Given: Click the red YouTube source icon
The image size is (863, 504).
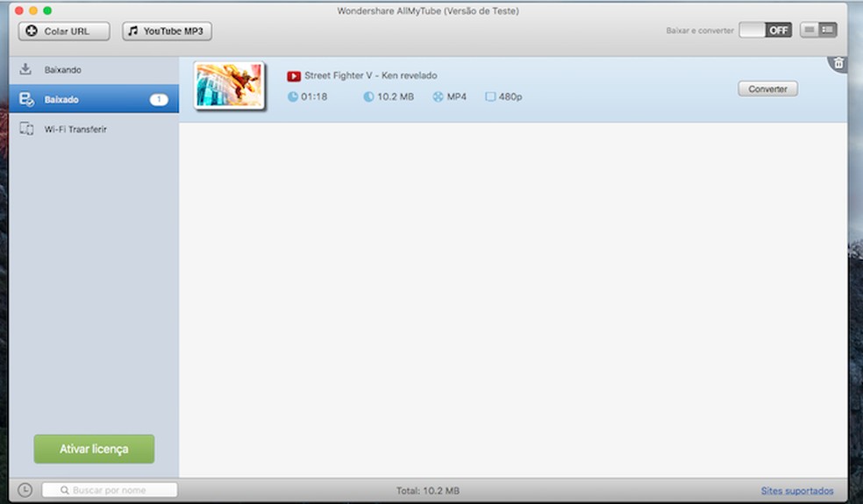Looking at the screenshot, I should (294, 76).
